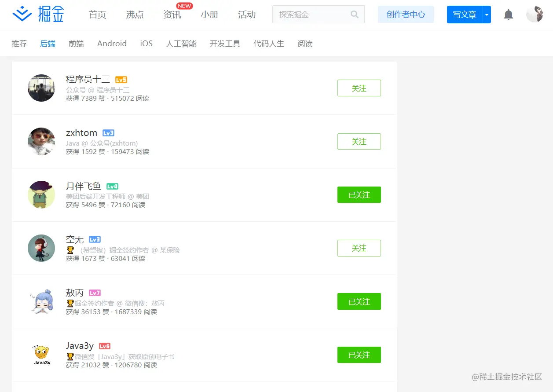Image resolution: width=553 pixels, height=392 pixels.
Task: Click the Lv3 badge beside 空无
Action: [95, 240]
